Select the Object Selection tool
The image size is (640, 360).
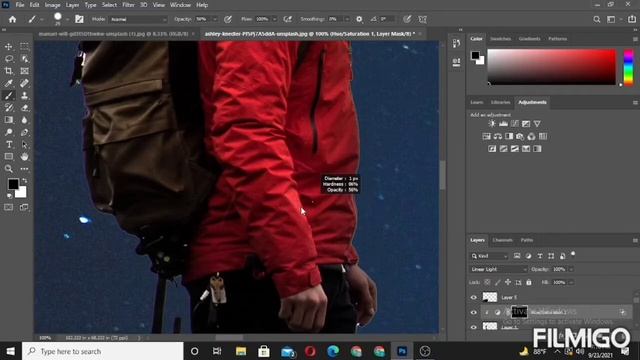24,59
